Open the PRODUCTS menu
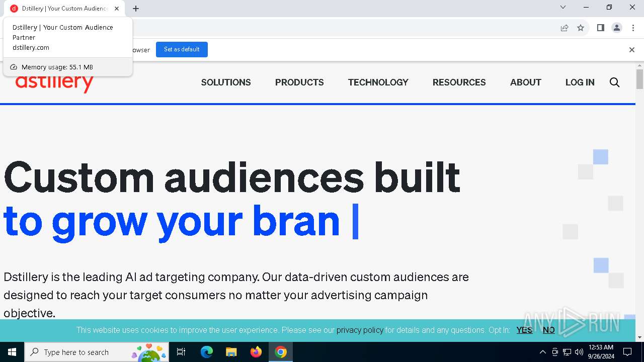Viewport: 644px width, 362px height. (x=299, y=82)
